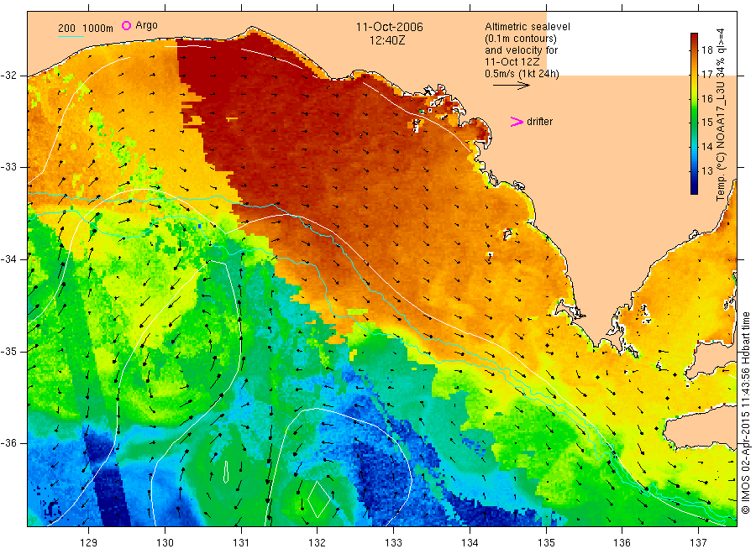The height and width of the screenshot is (554, 756).
Task: Click the color bar label 16
Action: coord(706,99)
